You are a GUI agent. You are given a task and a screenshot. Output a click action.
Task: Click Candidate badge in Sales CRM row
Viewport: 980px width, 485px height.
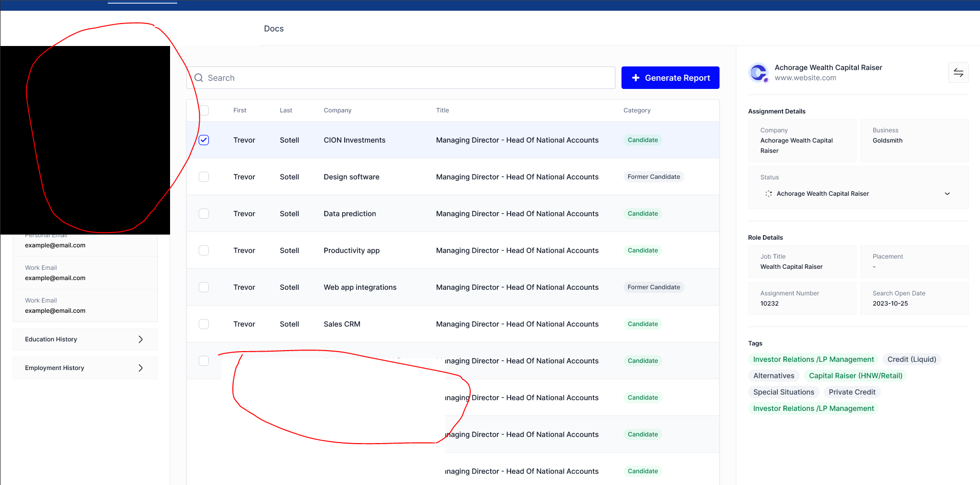642,324
